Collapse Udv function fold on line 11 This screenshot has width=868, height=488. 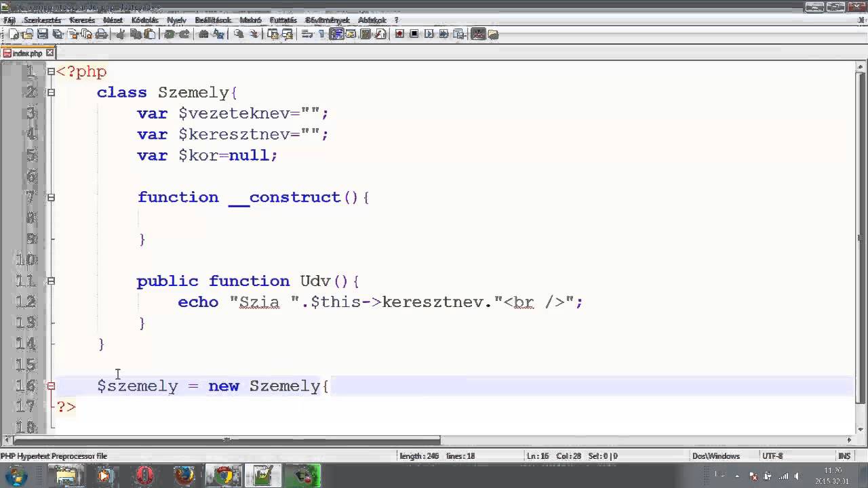click(x=51, y=281)
